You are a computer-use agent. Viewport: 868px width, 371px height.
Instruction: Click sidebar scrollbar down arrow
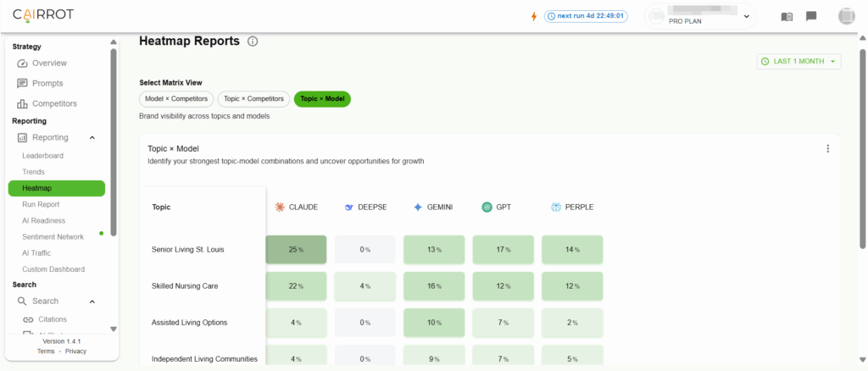114,329
